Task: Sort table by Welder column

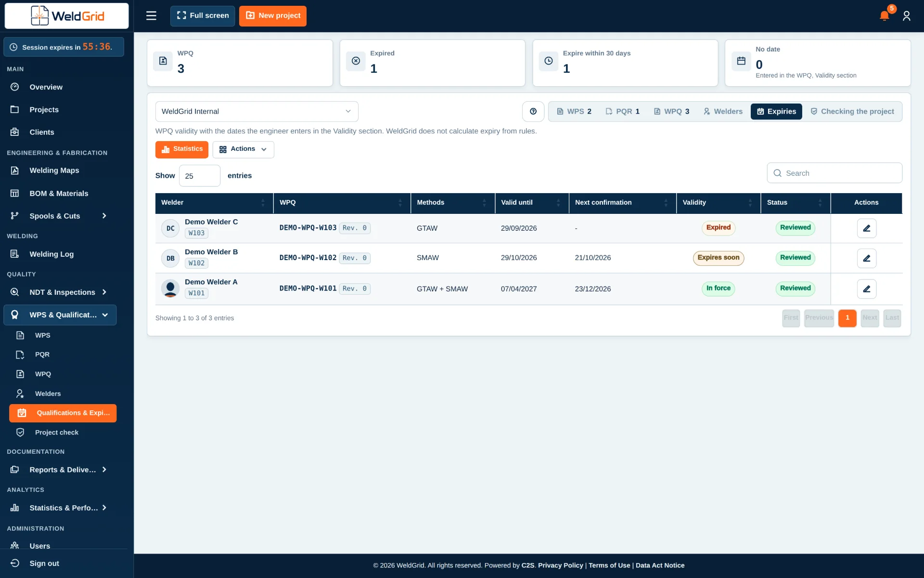Action: coord(214,203)
